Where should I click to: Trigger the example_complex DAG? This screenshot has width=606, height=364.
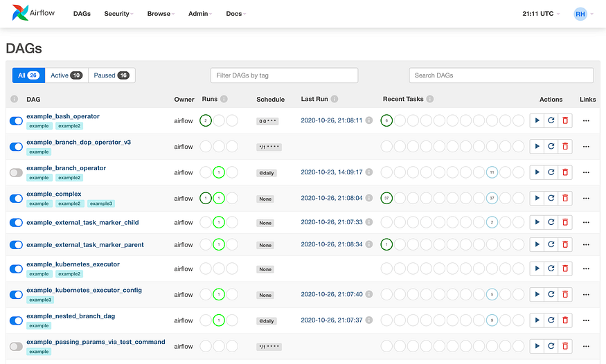[537, 198]
